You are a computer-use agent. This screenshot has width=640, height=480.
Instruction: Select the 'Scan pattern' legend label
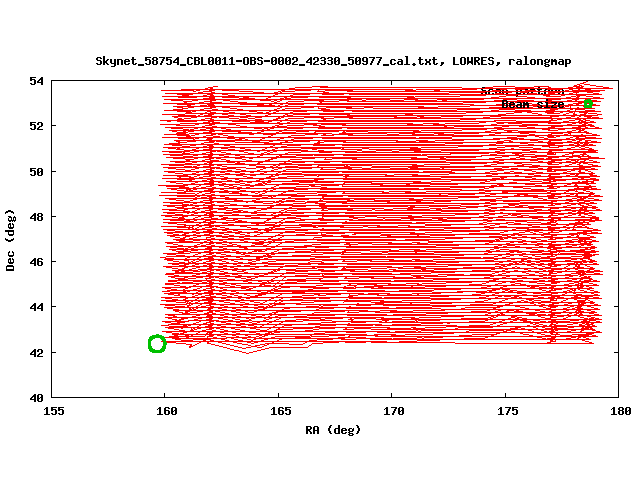pyautogui.click(x=522, y=91)
